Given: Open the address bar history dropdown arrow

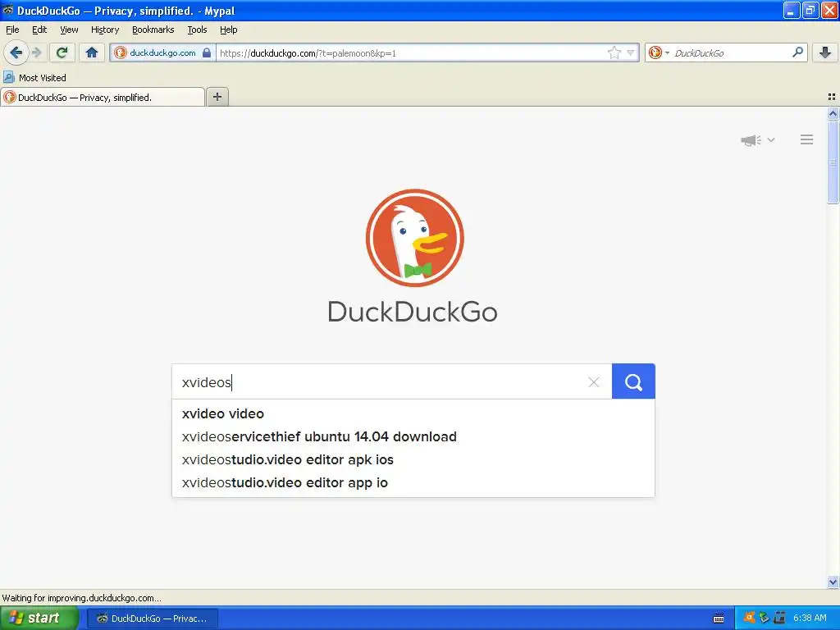Looking at the screenshot, I should 631,52.
